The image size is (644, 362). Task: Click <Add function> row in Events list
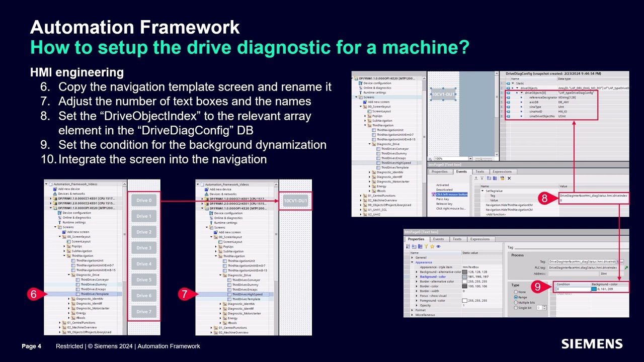496,214
